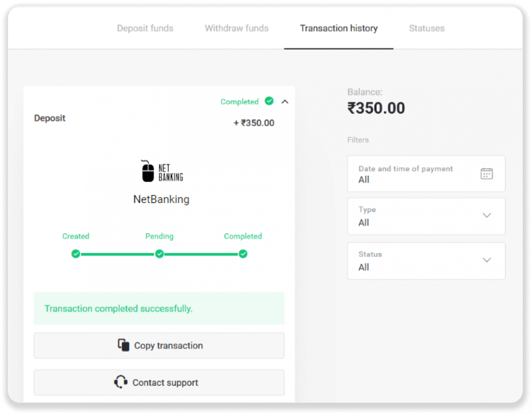Switch to the Withdraw funds tab
Image resolution: width=532 pixels, height=414 pixels.
(237, 28)
